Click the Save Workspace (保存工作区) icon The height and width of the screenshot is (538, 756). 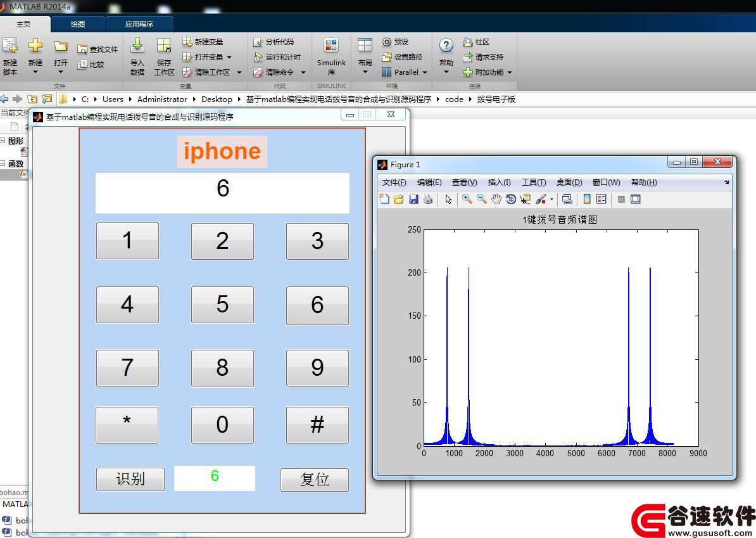[164, 46]
